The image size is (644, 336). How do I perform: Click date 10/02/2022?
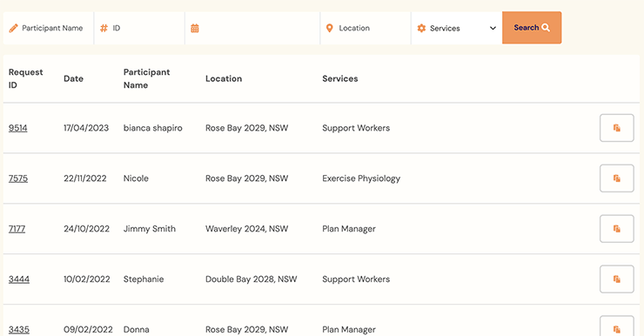(x=87, y=279)
